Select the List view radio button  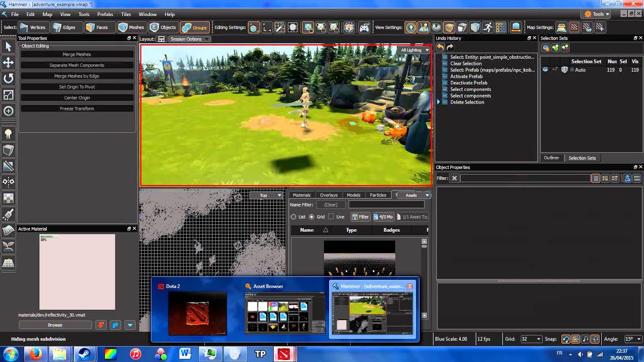(x=293, y=217)
